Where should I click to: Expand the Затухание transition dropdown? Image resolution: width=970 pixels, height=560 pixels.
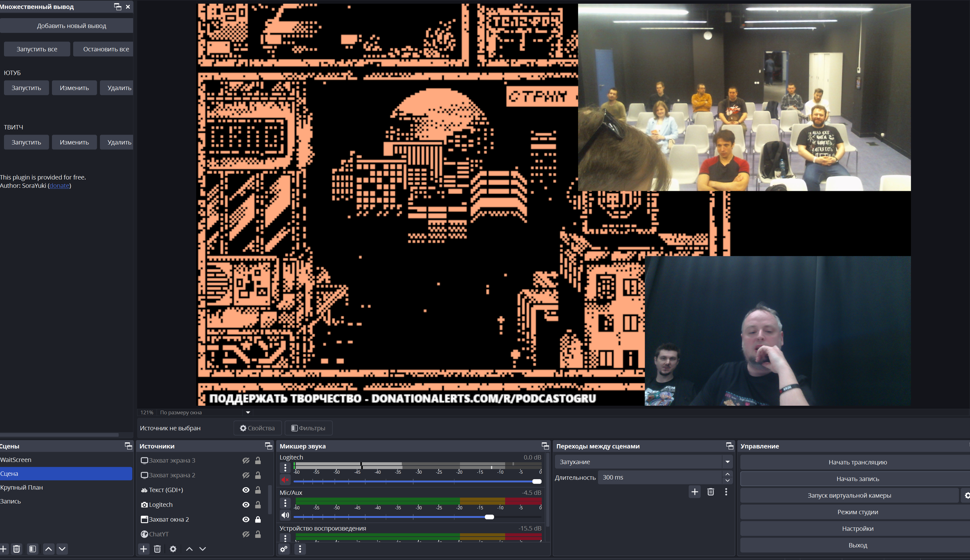click(727, 462)
